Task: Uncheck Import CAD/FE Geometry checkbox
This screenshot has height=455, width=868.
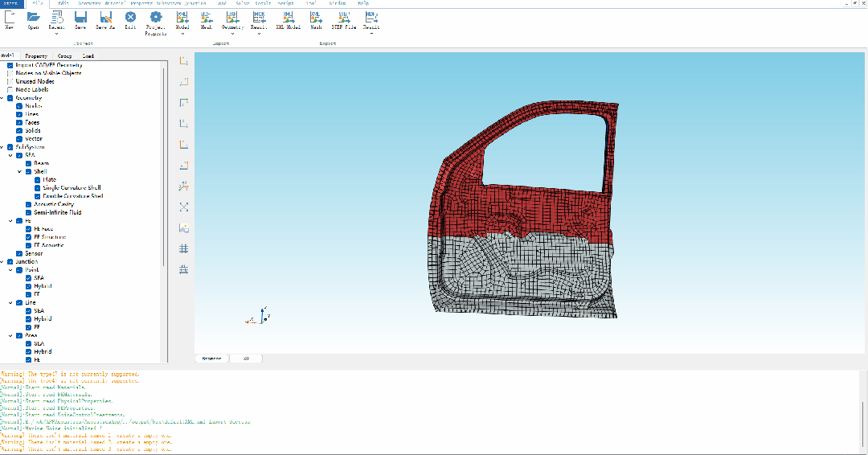Action: tap(10, 65)
